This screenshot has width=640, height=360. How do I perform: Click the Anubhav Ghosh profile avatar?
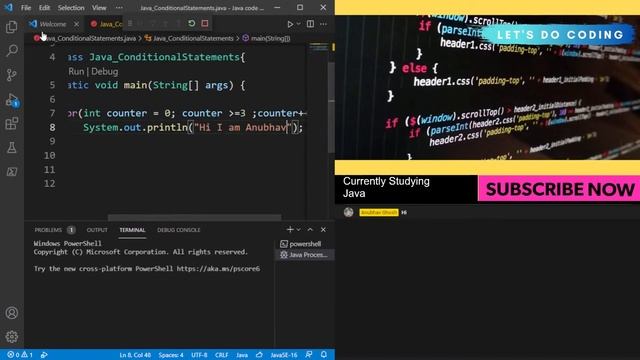(349, 212)
